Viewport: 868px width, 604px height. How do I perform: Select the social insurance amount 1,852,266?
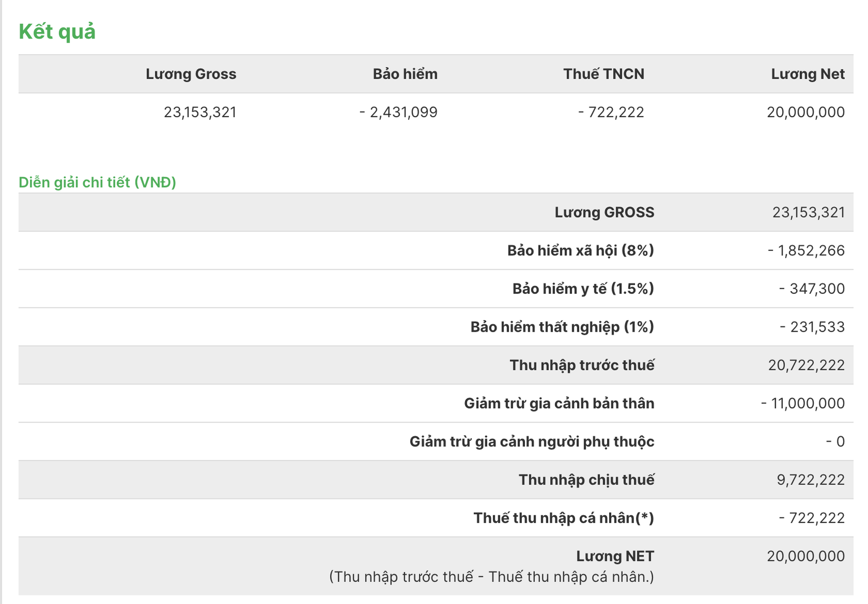coord(806,251)
